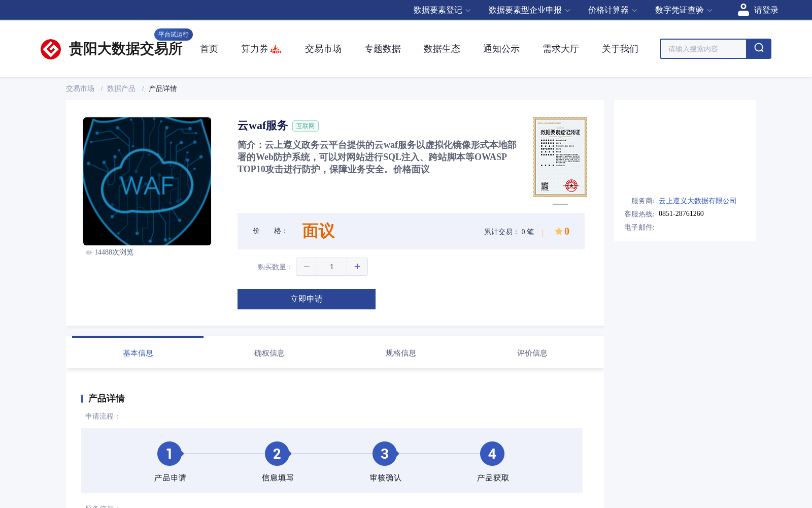This screenshot has width=812, height=508.
Task: Click the search input field
Action: [703, 49]
